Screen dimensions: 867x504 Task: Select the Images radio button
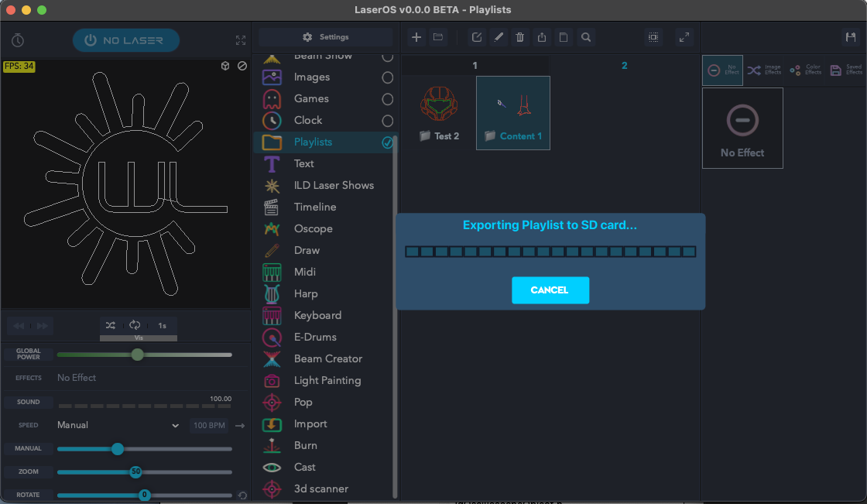[x=388, y=77]
